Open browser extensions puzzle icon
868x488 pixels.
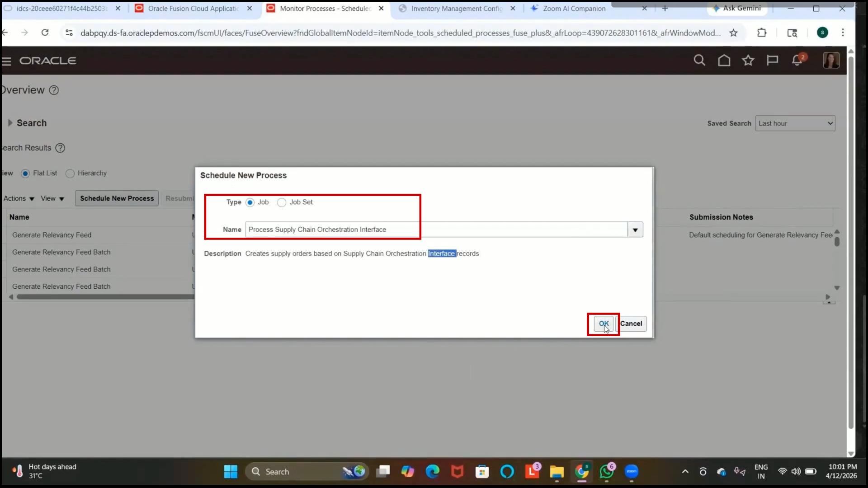(762, 33)
